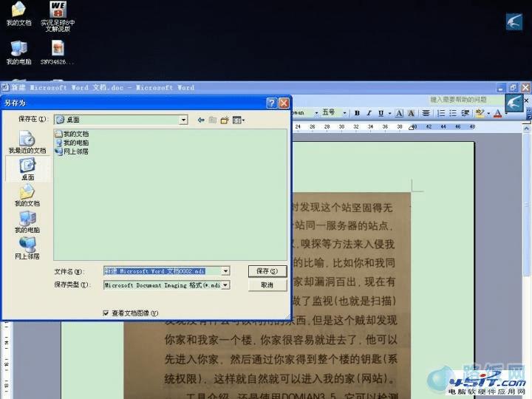Open My Recent Documents in places bar
The width and height of the screenshot is (532, 399).
[x=27, y=142]
